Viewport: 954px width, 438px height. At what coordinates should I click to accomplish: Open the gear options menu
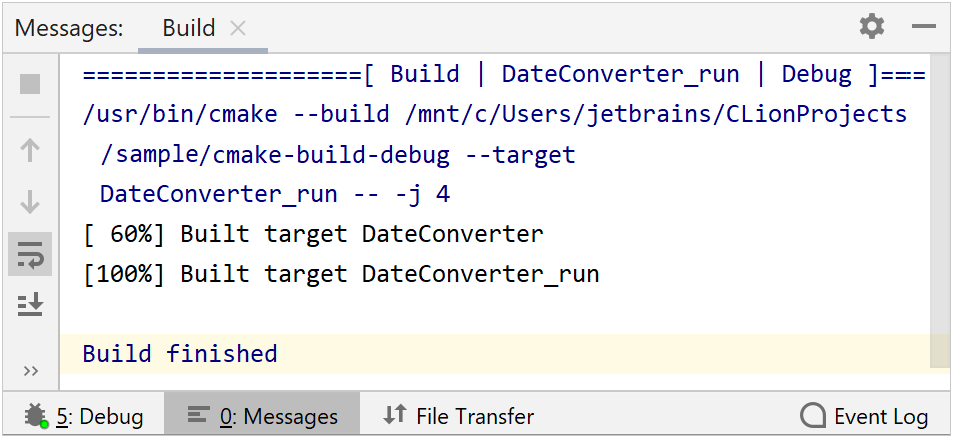(872, 27)
